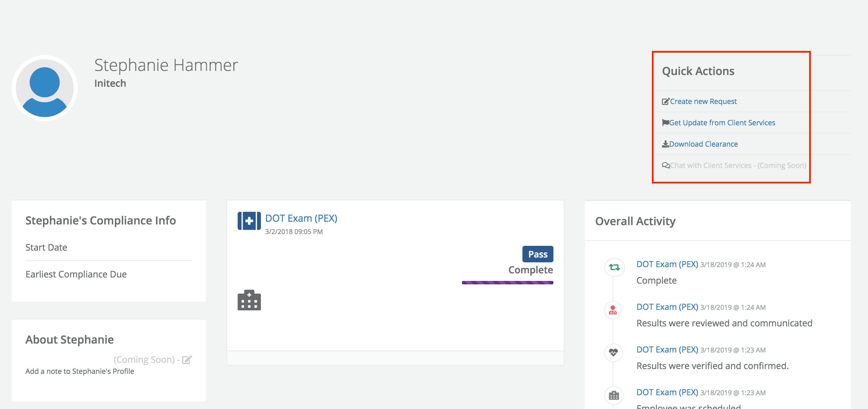Click the gray hospital building icon in exam card
Viewport: 868px width, 409px height.
click(249, 300)
